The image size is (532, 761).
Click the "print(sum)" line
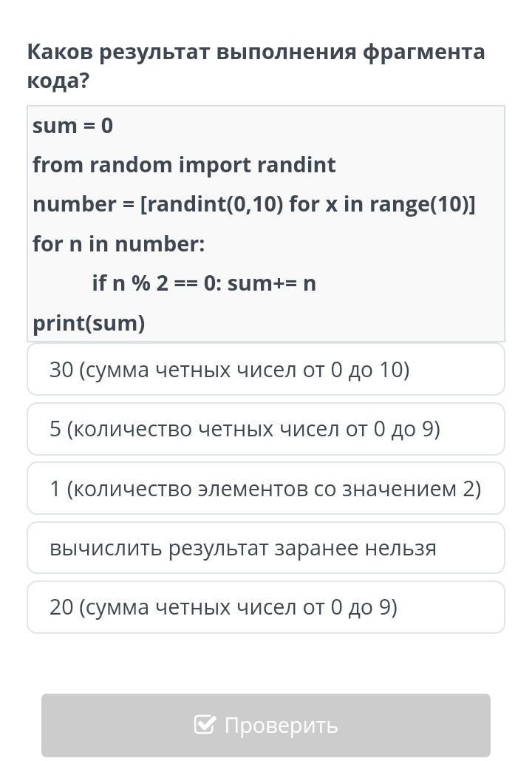coord(89,322)
